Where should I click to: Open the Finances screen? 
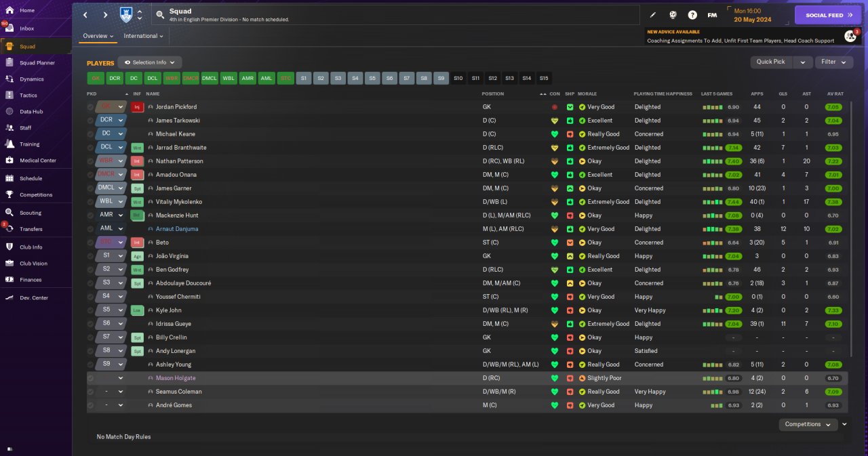[31, 279]
